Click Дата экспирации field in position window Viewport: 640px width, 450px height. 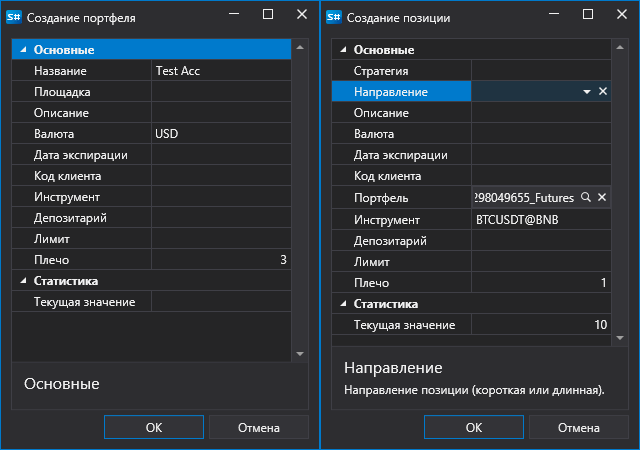(541, 155)
